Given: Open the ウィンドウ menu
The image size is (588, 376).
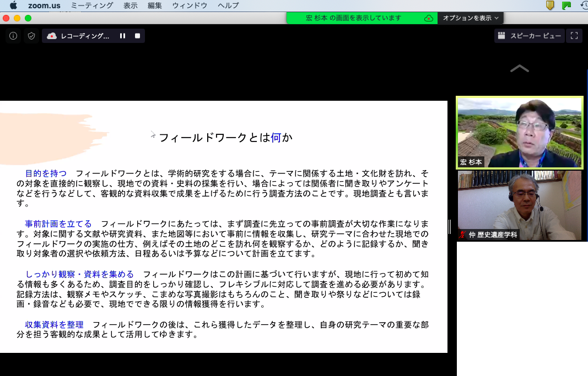Looking at the screenshot, I should (190, 6).
